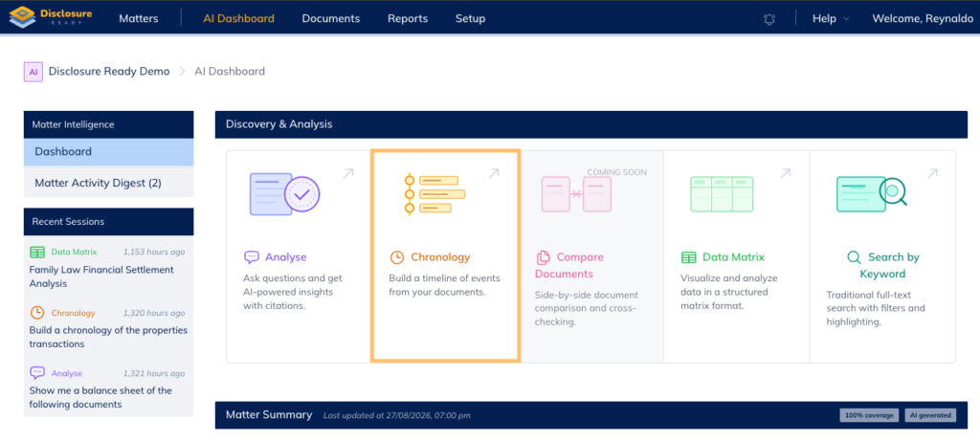Open the Matters menu
The height and width of the screenshot is (442, 980).
[138, 19]
